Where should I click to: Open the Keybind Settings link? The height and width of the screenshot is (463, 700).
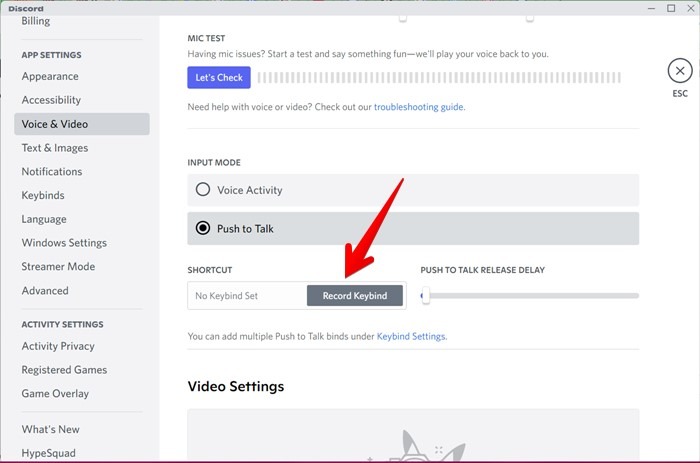411,336
